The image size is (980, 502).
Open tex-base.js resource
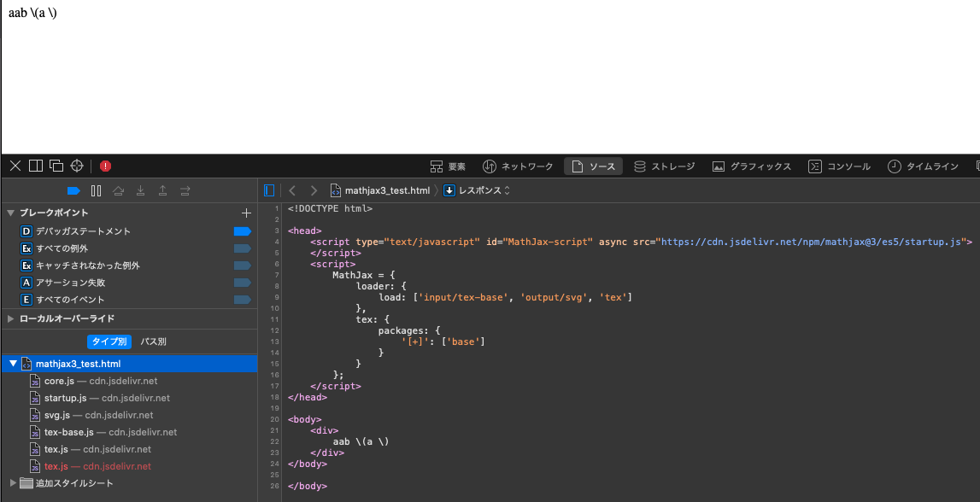[129, 432]
